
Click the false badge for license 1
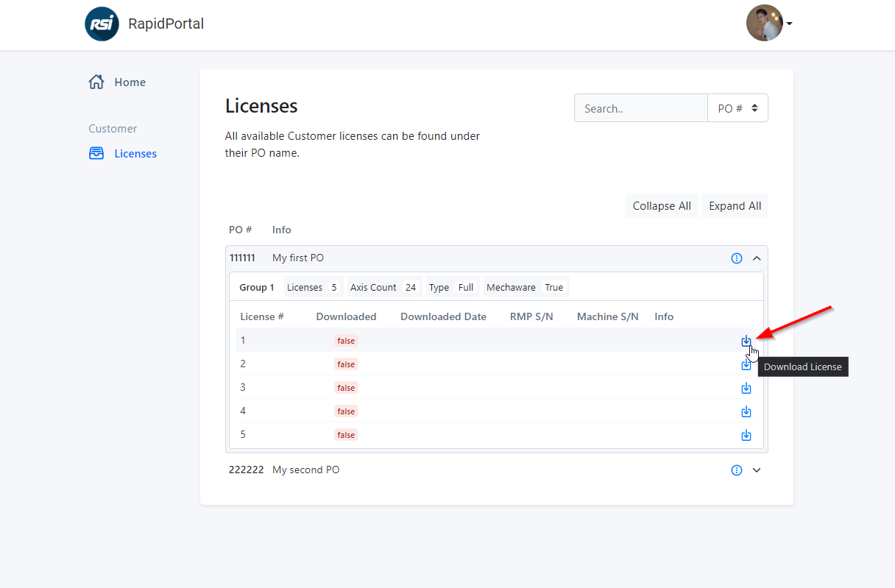coord(346,341)
